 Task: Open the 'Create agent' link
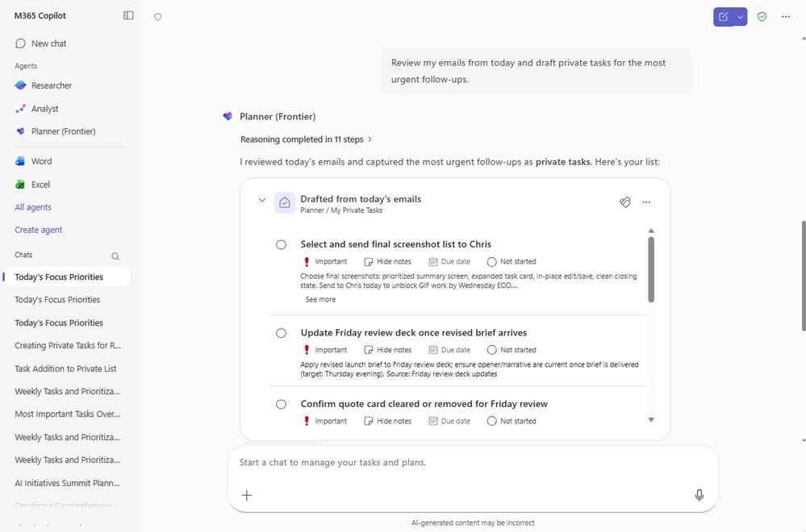coord(37,229)
